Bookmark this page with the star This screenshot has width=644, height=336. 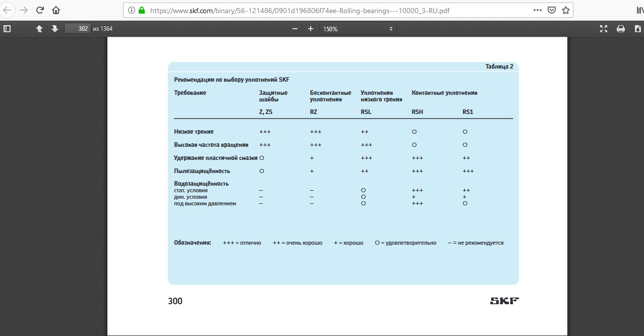coord(566,10)
